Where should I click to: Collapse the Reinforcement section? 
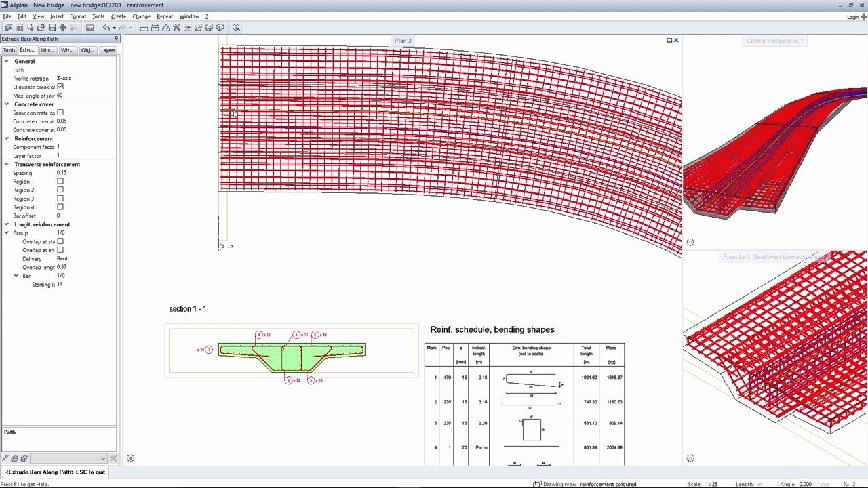point(7,138)
